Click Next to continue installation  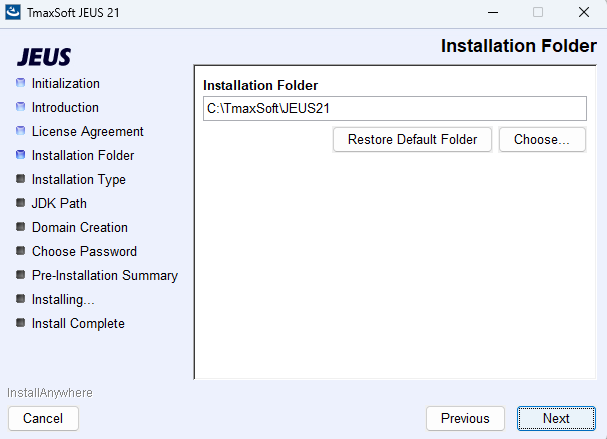tap(556, 418)
